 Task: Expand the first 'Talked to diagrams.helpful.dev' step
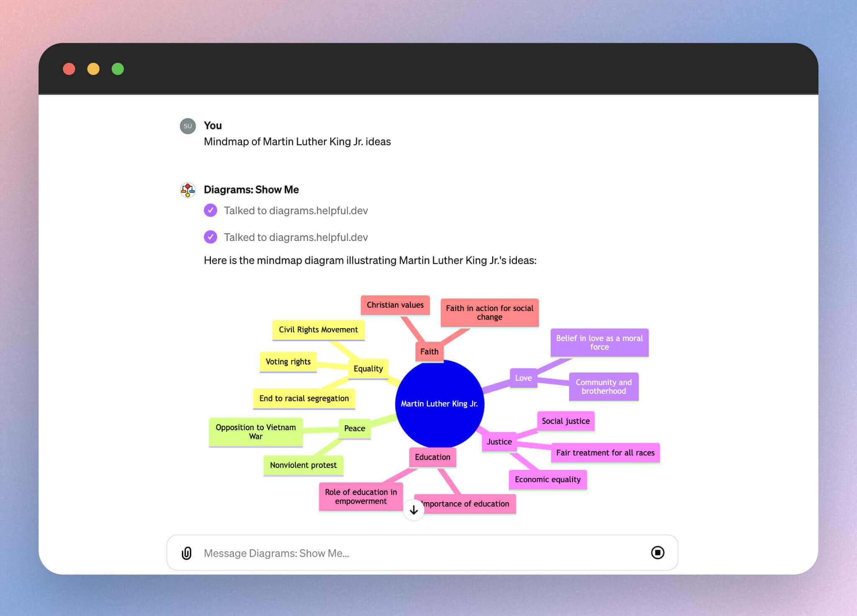[x=296, y=210]
